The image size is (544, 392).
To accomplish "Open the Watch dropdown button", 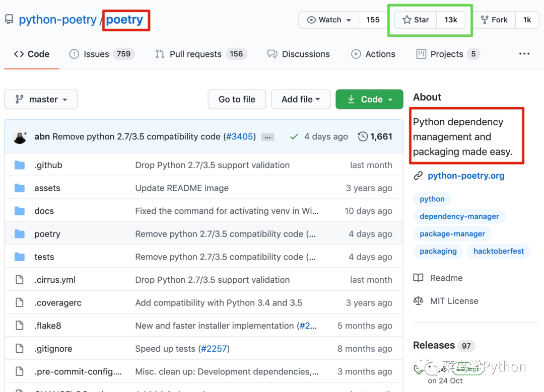I will tap(329, 20).
